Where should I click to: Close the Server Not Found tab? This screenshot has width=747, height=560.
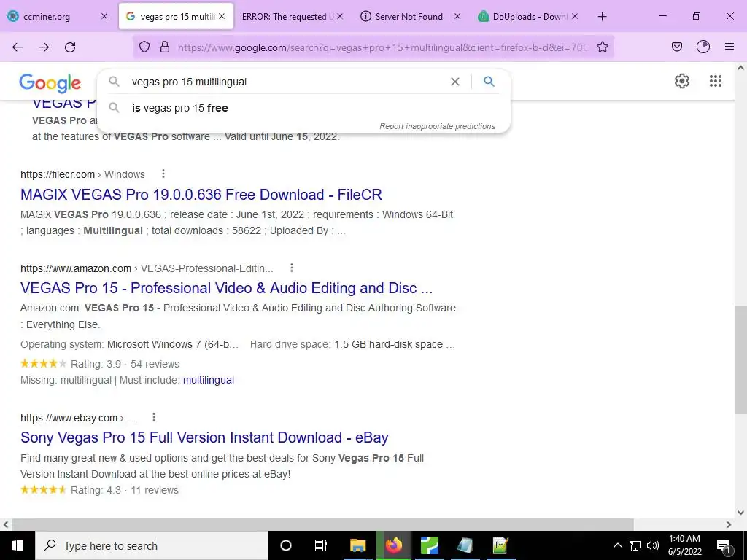[457, 17]
